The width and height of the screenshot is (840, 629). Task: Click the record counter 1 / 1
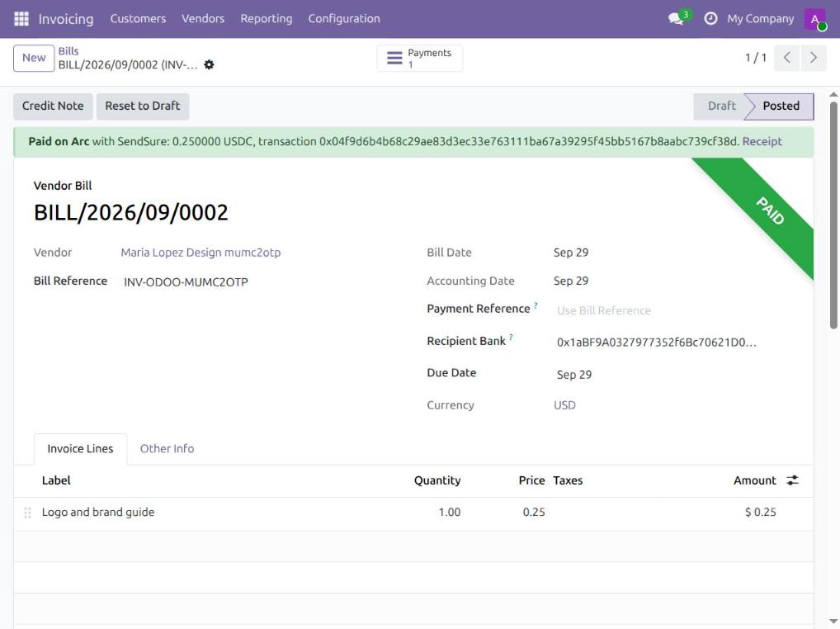click(x=755, y=58)
